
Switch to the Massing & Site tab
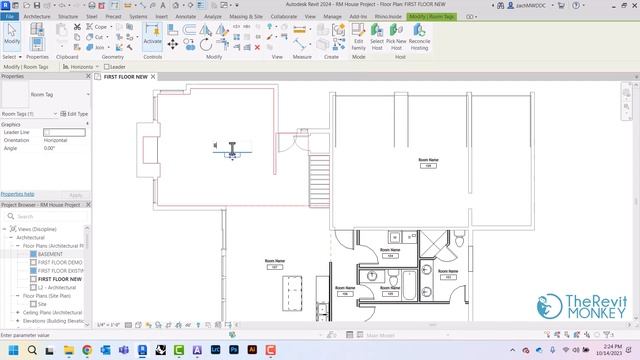coord(246,17)
